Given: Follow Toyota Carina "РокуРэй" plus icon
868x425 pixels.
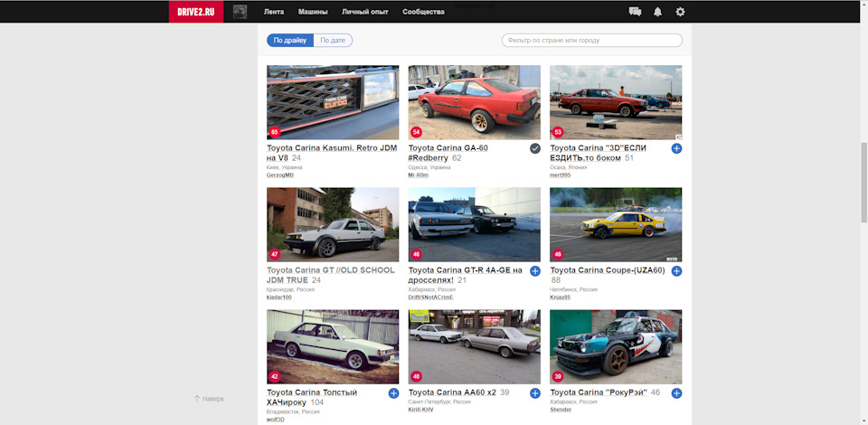Looking at the screenshot, I should pyautogui.click(x=676, y=393).
